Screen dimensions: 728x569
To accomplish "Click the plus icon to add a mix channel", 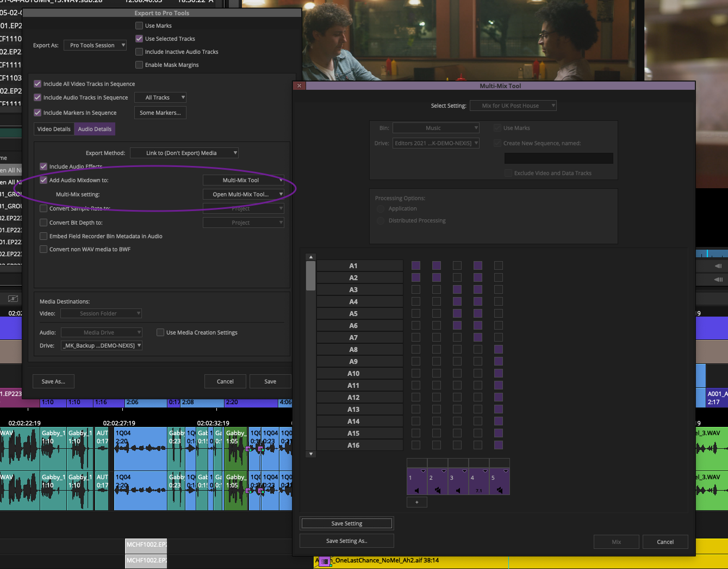I will pos(416,502).
